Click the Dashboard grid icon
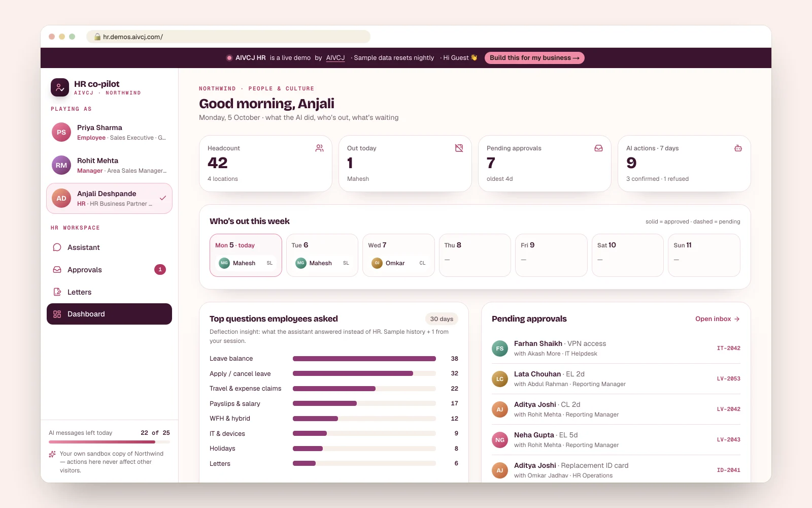This screenshot has height=508, width=812. pyautogui.click(x=57, y=314)
